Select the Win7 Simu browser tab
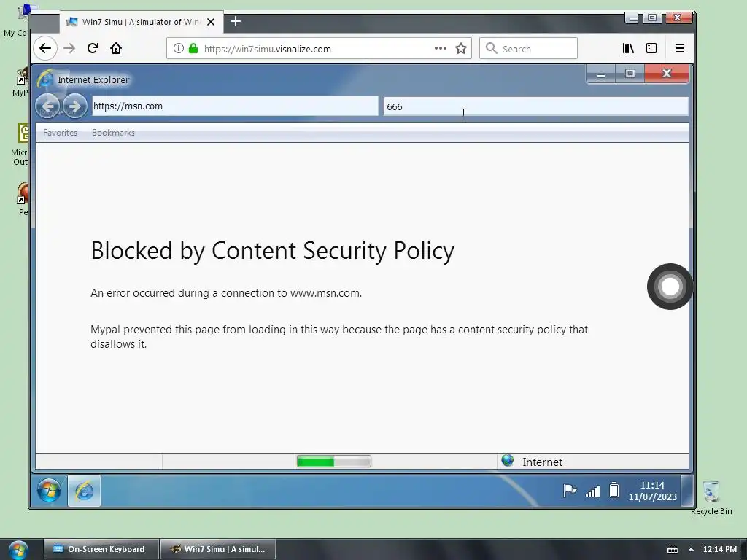This screenshot has height=560, width=747. (142, 22)
